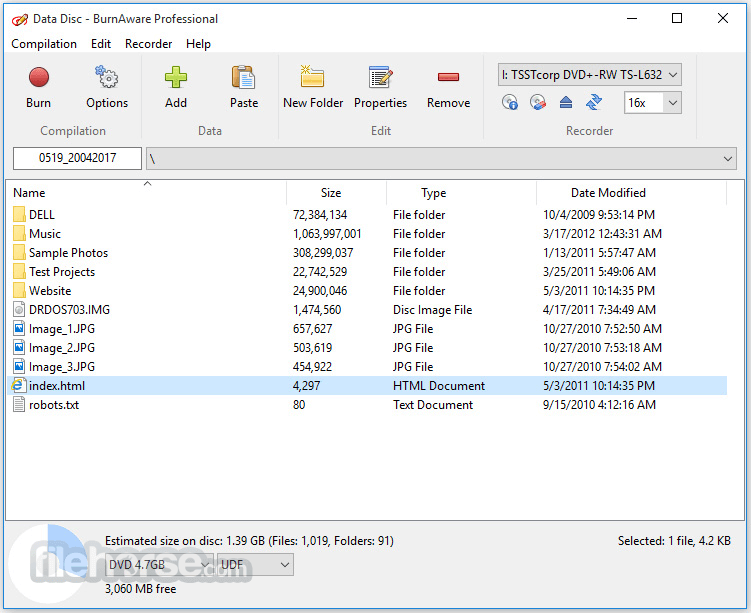This screenshot has height=613, width=751.
Task: Sort by the Name column header
Action: pyautogui.click(x=146, y=193)
